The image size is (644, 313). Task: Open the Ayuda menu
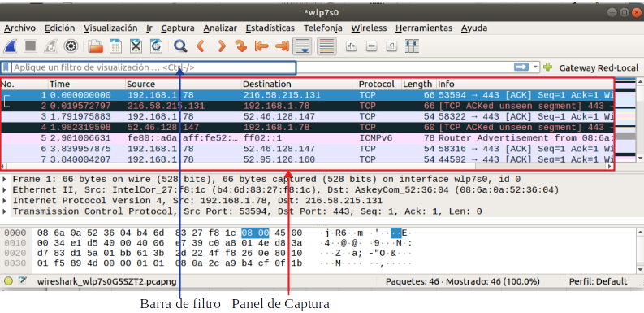(474, 28)
